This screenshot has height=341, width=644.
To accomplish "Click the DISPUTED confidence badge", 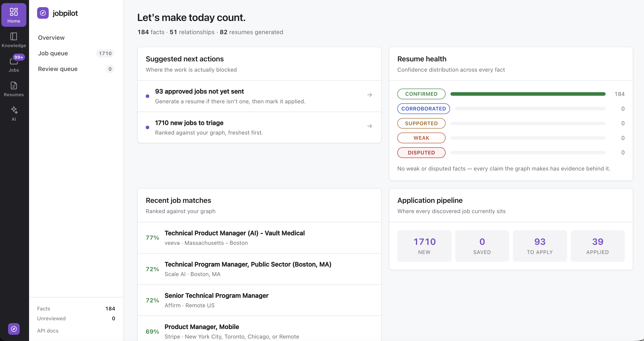I will click(421, 152).
